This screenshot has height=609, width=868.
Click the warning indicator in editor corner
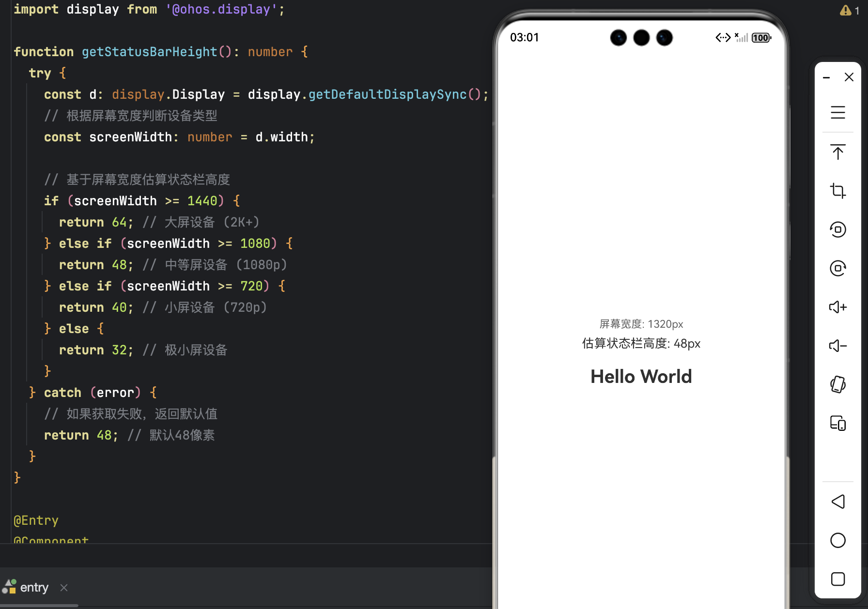click(x=850, y=10)
